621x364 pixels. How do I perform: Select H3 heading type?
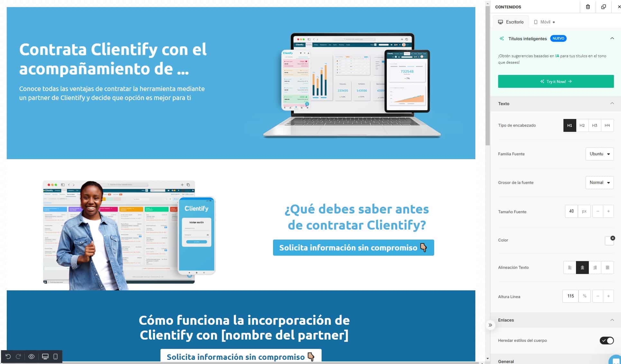coord(595,125)
